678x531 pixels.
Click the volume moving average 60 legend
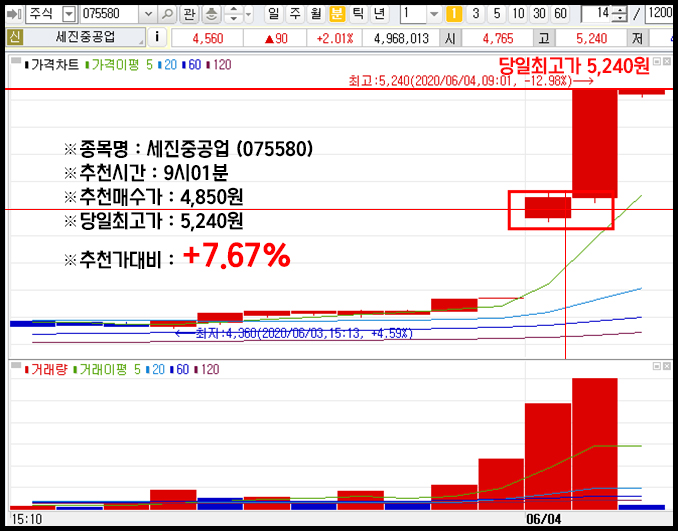coord(180,369)
